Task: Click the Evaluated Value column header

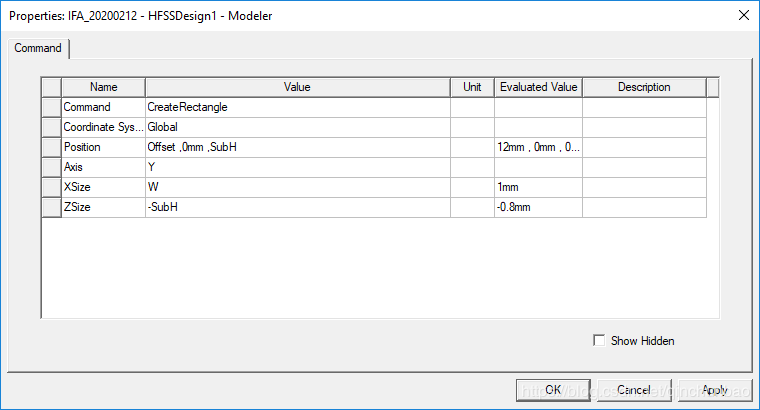Action: point(538,87)
